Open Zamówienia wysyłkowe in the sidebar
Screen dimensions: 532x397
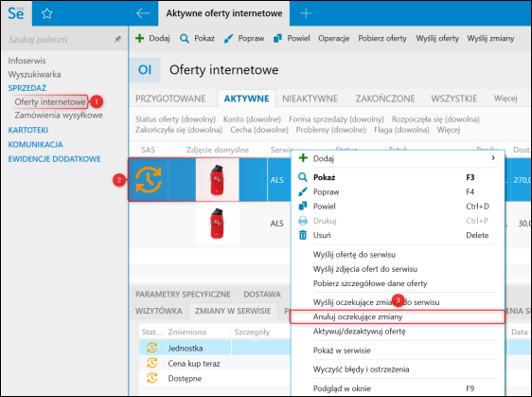(x=59, y=116)
